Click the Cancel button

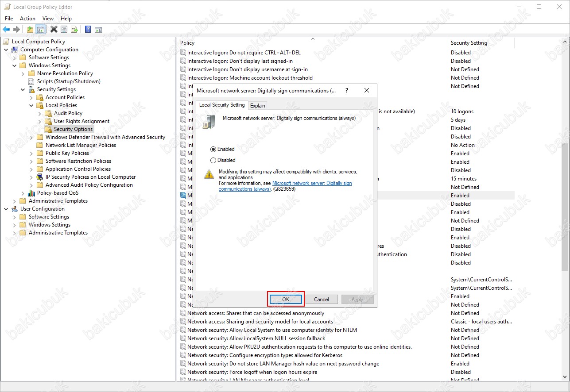(322, 300)
